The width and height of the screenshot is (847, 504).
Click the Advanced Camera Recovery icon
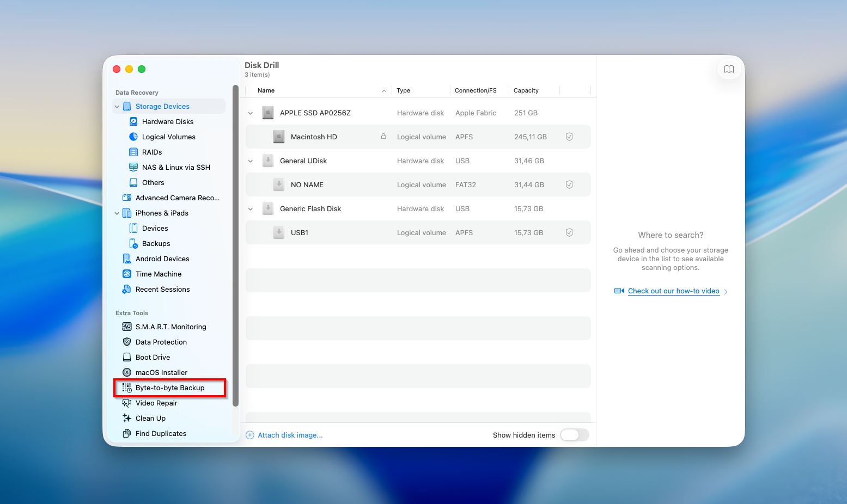127,198
